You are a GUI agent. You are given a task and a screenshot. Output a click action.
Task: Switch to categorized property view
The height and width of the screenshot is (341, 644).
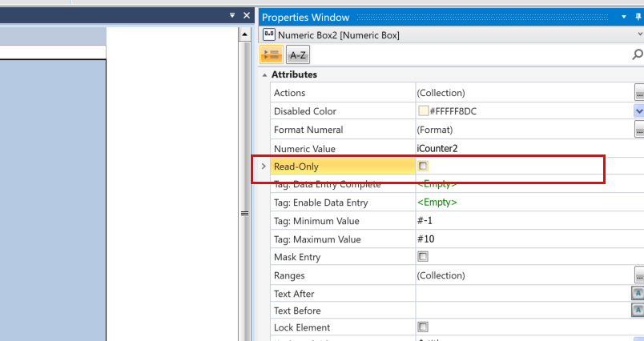click(x=271, y=54)
